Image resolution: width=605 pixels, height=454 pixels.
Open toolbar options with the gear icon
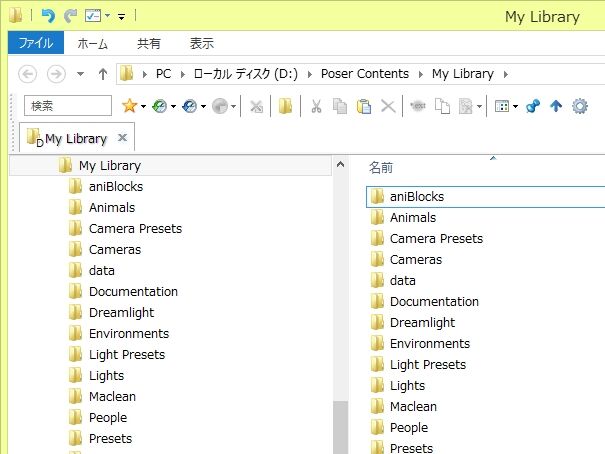point(580,106)
